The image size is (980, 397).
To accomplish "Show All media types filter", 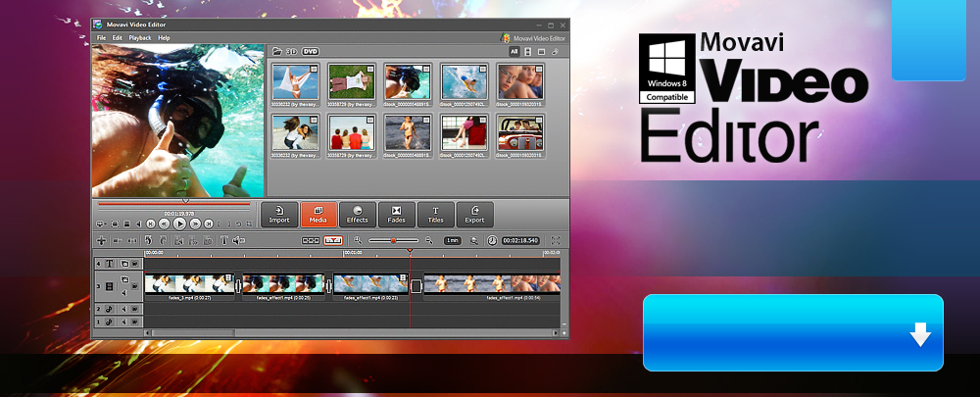I will (514, 51).
